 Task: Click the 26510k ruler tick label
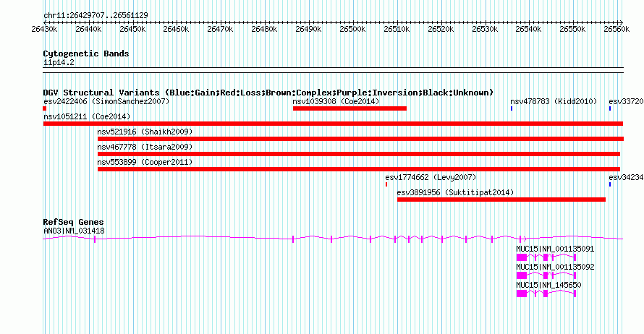click(x=397, y=30)
